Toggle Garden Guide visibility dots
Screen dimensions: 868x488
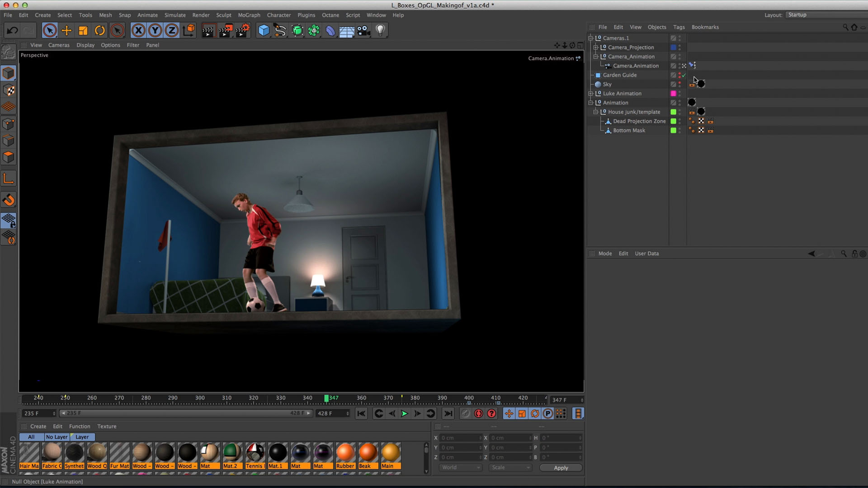[679, 75]
